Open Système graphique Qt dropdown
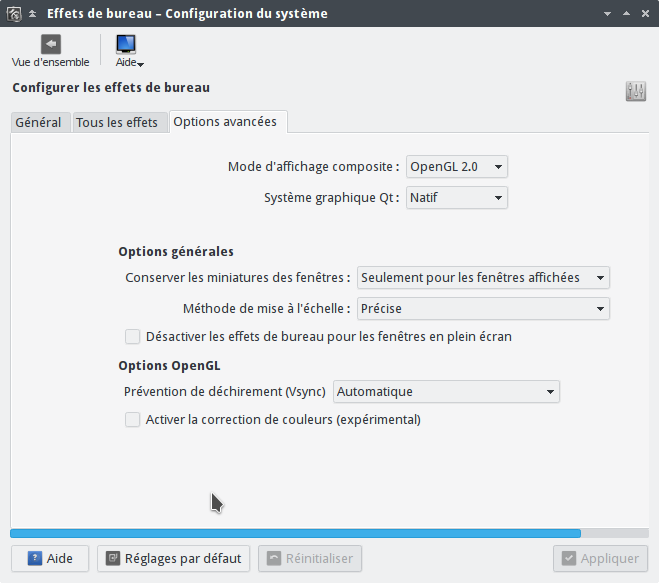This screenshot has width=659, height=583. click(457, 198)
